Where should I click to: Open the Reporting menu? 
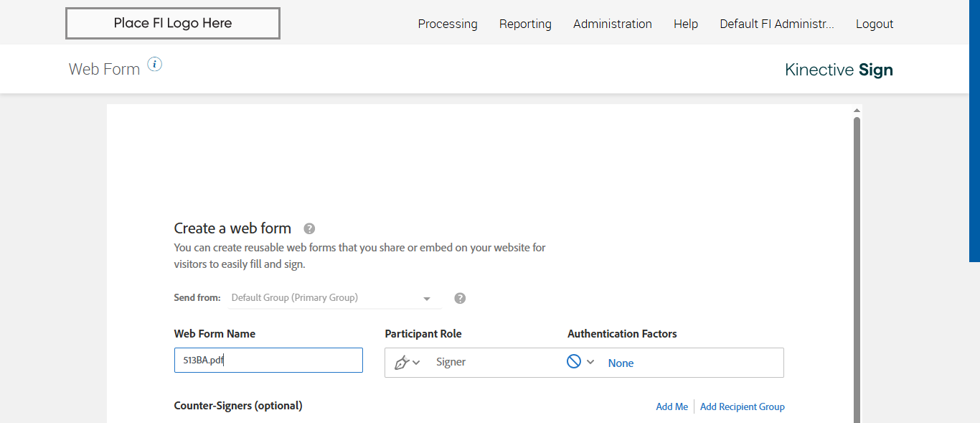point(525,24)
